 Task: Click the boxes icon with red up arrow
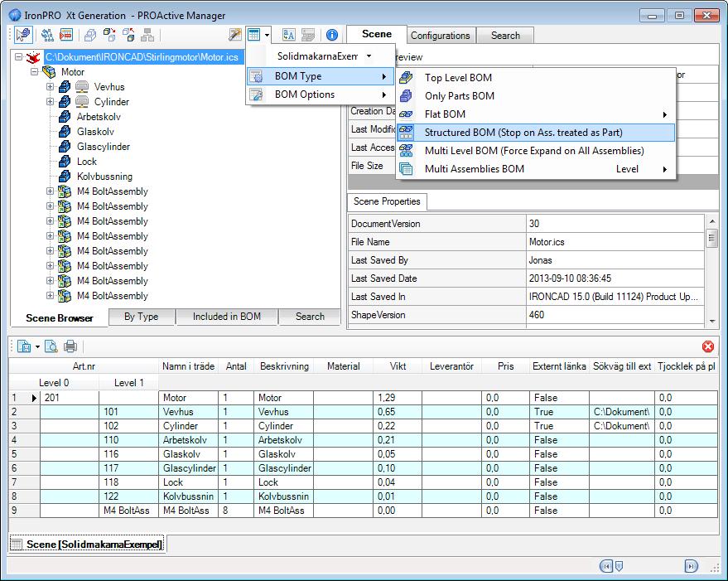coord(128,34)
